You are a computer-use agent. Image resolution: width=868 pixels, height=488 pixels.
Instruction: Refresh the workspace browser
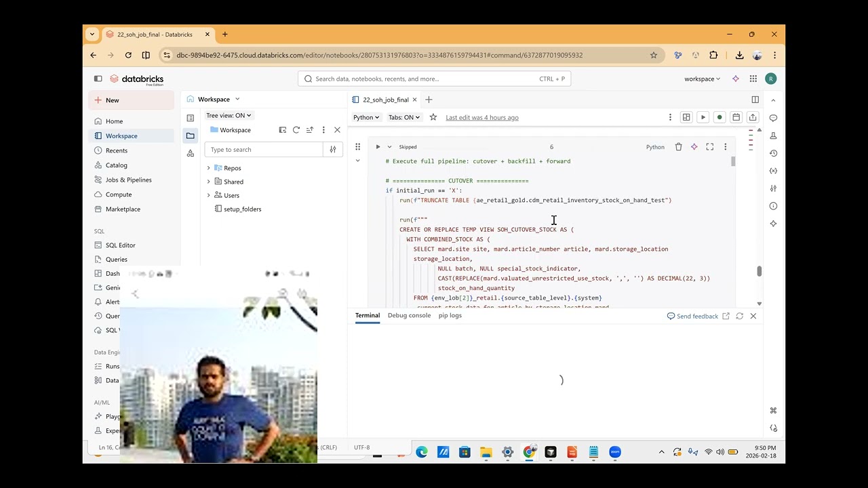296,129
